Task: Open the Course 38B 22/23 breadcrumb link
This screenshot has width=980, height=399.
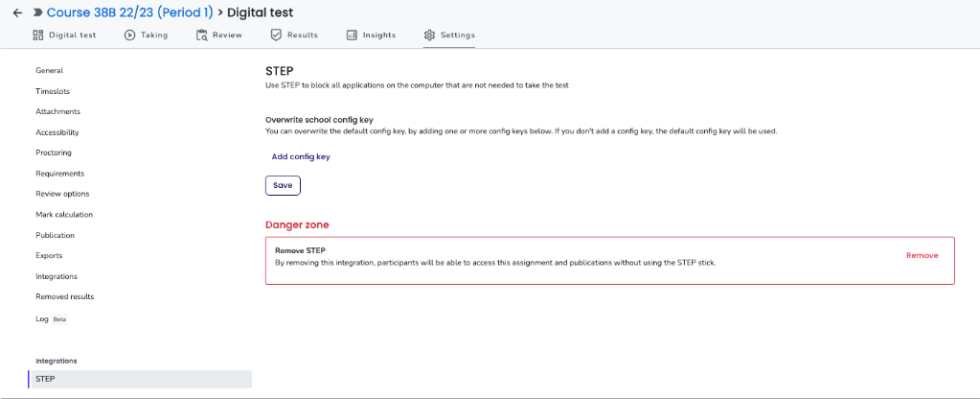Action: [130, 12]
